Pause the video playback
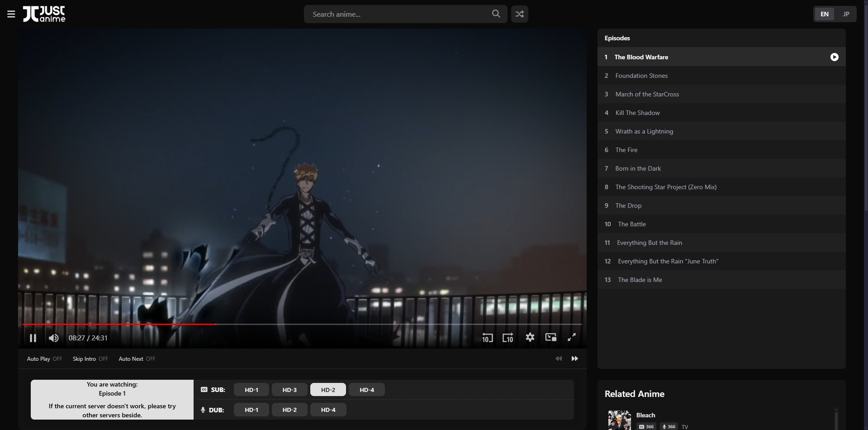This screenshot has width=868, height=430. click(x=33, y=338)
